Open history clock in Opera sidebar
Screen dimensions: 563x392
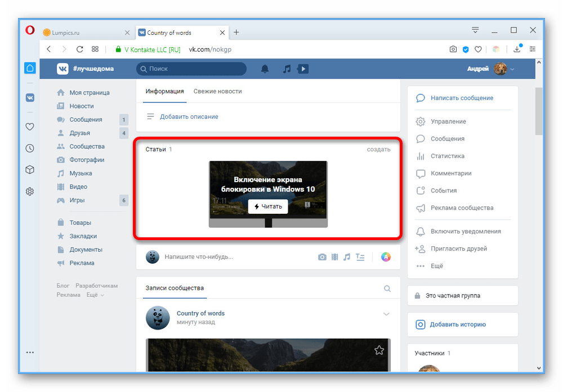click(x=30, y=148)
